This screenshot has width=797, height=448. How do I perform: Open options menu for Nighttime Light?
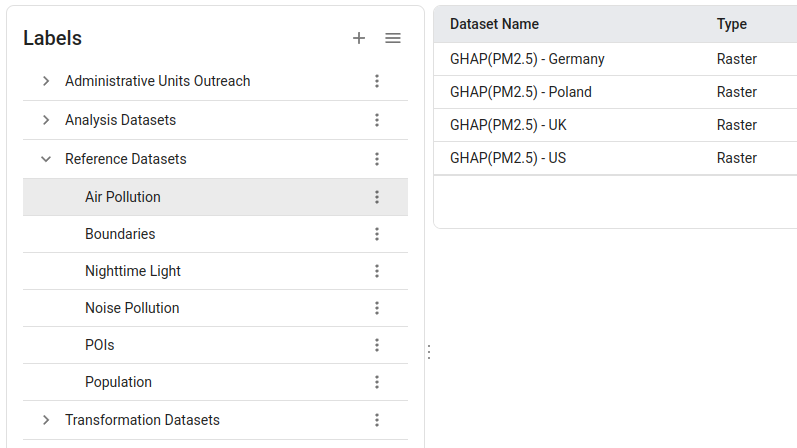pos(377,271)
